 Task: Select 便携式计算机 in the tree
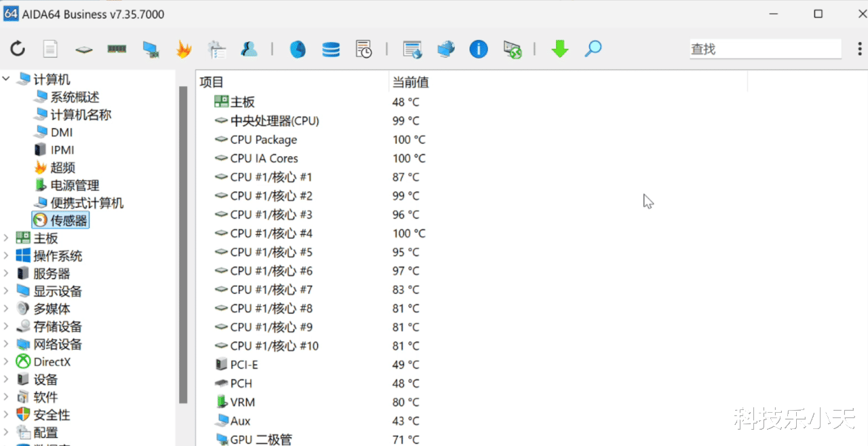click(x=87, y=203)
